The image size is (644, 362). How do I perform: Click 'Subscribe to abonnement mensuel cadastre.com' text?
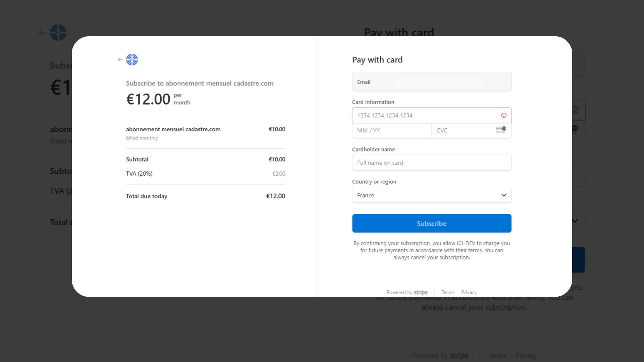click(200, 83)
